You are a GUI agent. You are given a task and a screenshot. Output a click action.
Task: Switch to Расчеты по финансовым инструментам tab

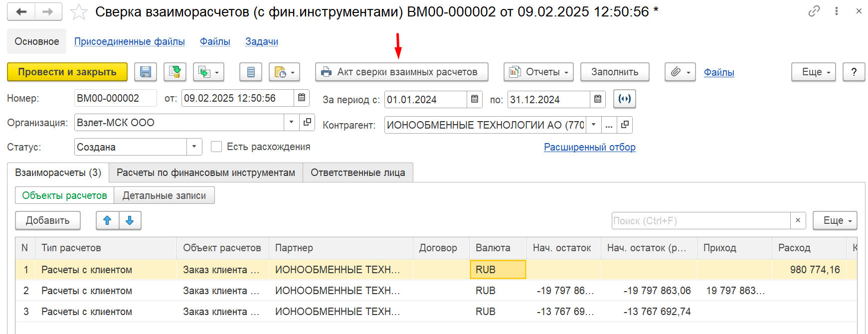[206, 172]
